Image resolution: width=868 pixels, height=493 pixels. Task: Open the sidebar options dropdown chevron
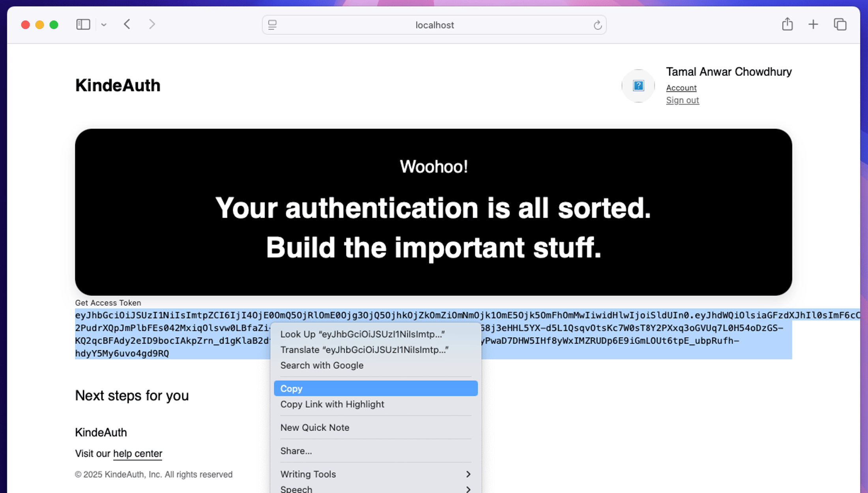(104, 24)
